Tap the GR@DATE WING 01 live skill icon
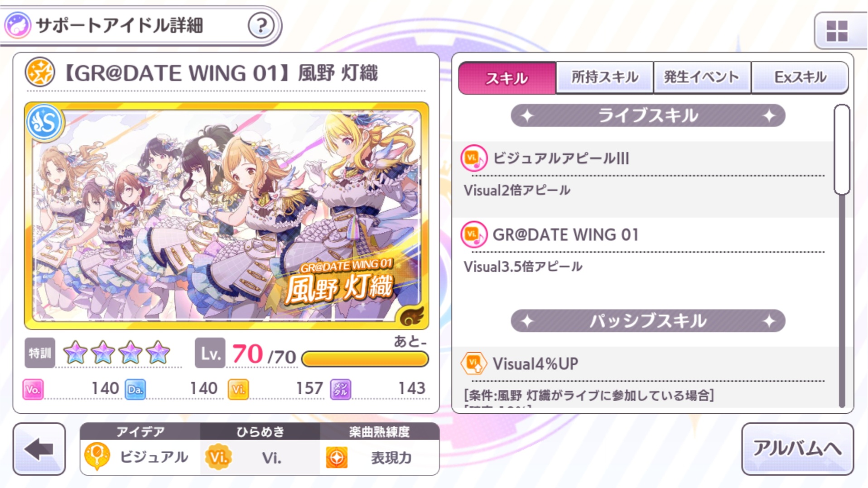868x488 pixels. pos(473,235)
